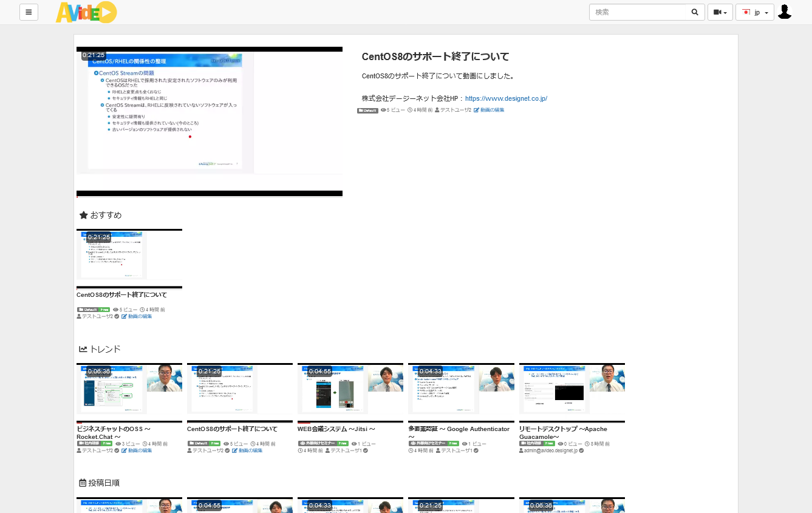
Task: Open title リモートデスクトップ ~Apache Guacamole~
Action: tap(563, 433)
